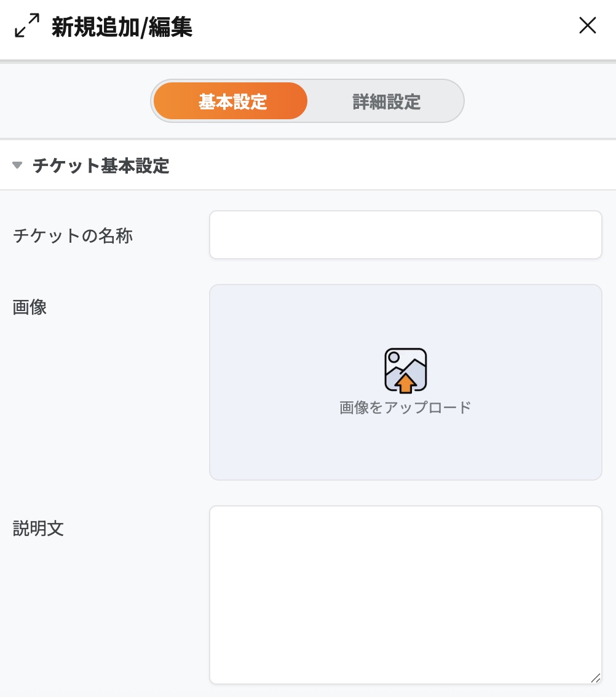
Task: Click the 説明文 field label
Action: click(x=38, y=529)
